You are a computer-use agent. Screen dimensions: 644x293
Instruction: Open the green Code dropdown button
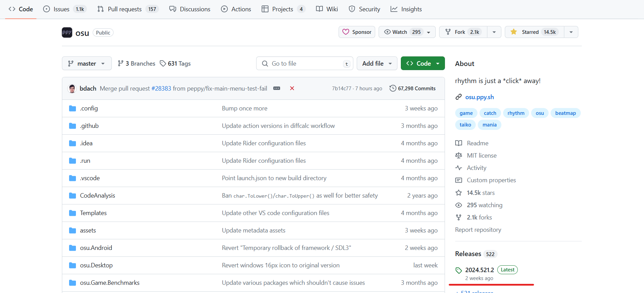[x=423, y=64]
